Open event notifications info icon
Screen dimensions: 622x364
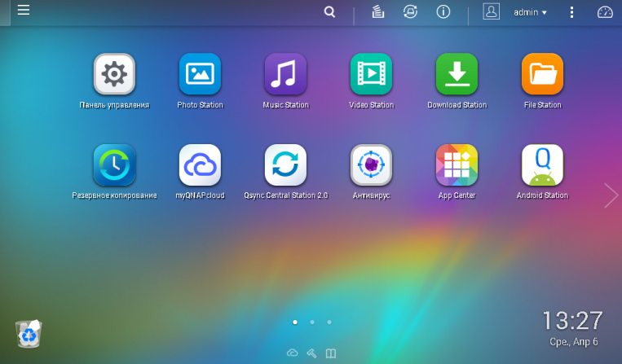click(443, 12)
